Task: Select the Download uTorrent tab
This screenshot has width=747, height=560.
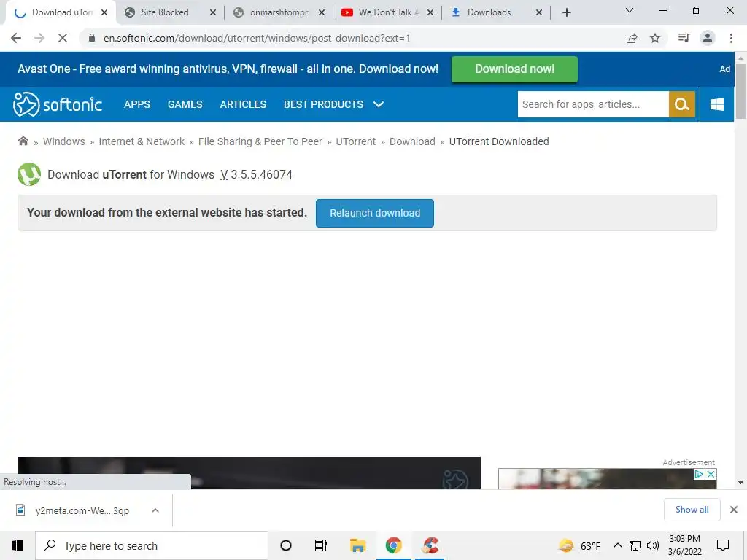Action: (62, 12)
